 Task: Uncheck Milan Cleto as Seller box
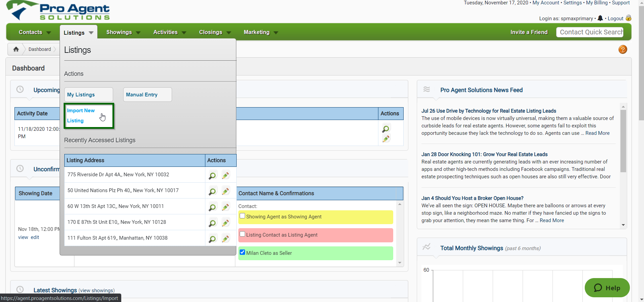(242, 252)
